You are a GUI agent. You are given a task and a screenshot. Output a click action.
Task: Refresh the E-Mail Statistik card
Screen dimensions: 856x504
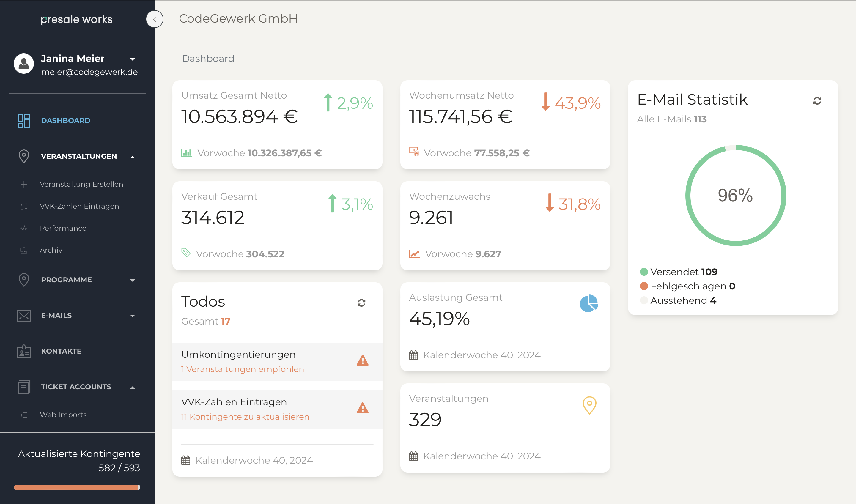817,101
